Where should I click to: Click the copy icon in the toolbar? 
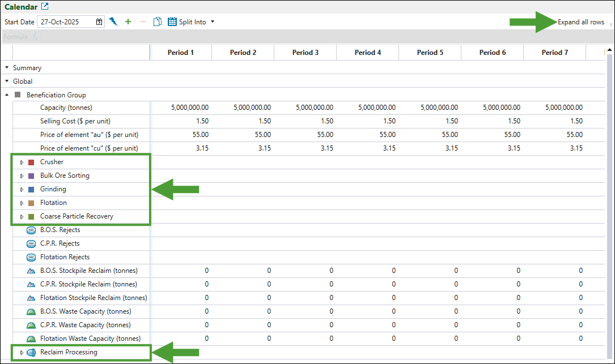pyautogui.click(x=158, y=22)
